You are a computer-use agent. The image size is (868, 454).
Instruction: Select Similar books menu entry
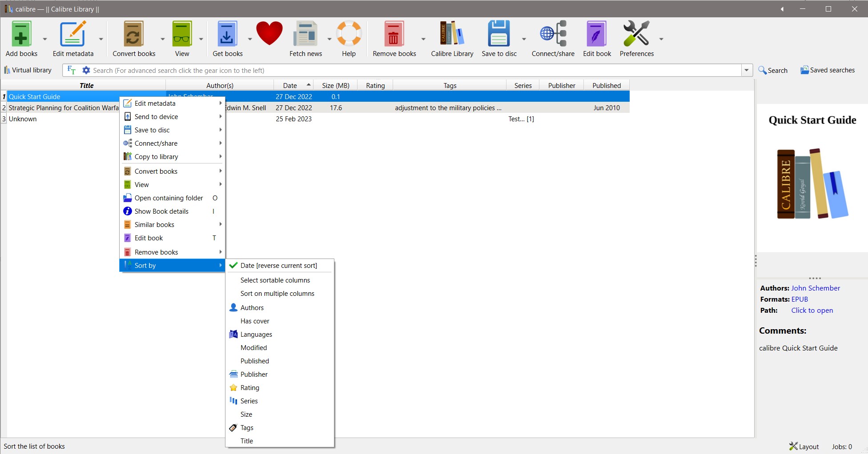click(x=173, y=225)
